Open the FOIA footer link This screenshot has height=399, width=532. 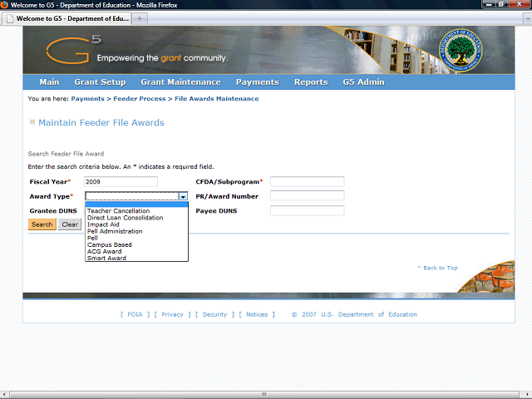(x=135, y=314)
